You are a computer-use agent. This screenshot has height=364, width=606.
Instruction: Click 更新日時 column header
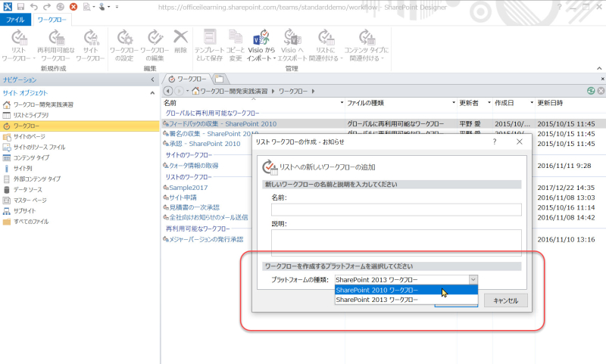[x=550, y=103]
